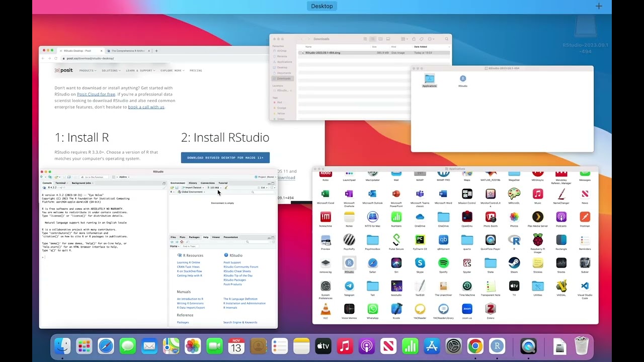Switch to the Plots tab in RStudio
The width and height of the screenshot is (644, 362).
[183, 237]
